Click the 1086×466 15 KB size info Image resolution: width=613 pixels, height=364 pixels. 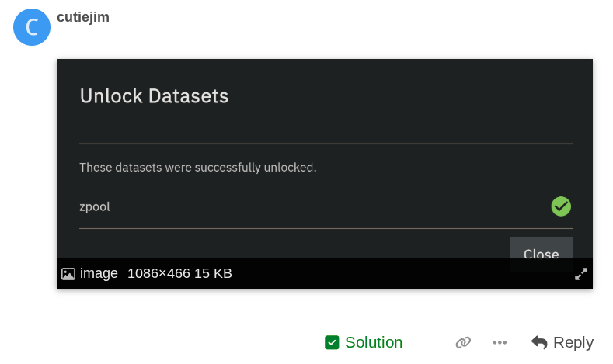pyautogui.click(x=179, y=273)
